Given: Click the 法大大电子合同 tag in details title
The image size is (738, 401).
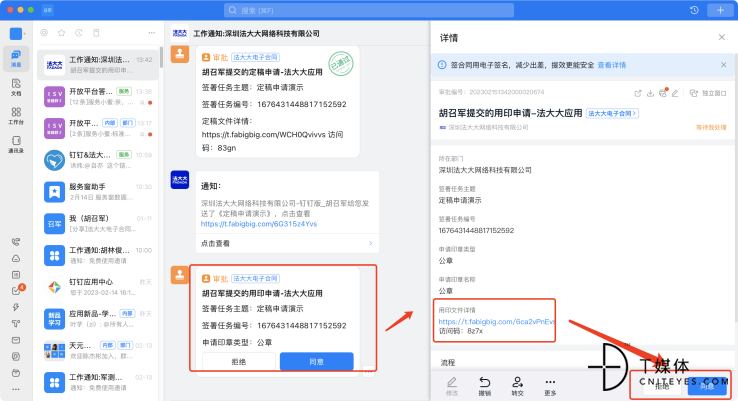Looking at the screenshot, I should point(612,113).
